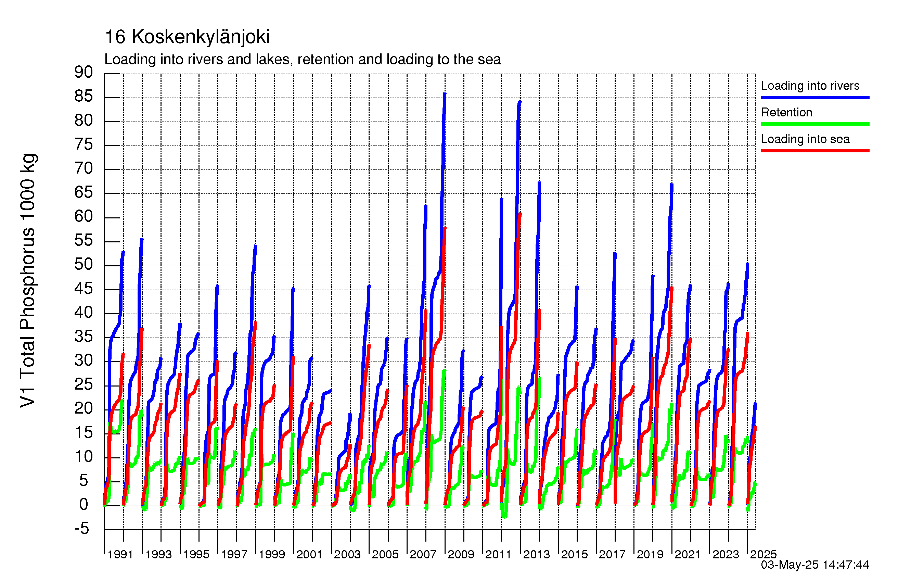Screen dimensions: 924x582
Task: Click the x-axis year label 2015
Action: pyautogui.click(x=575, y=554)
